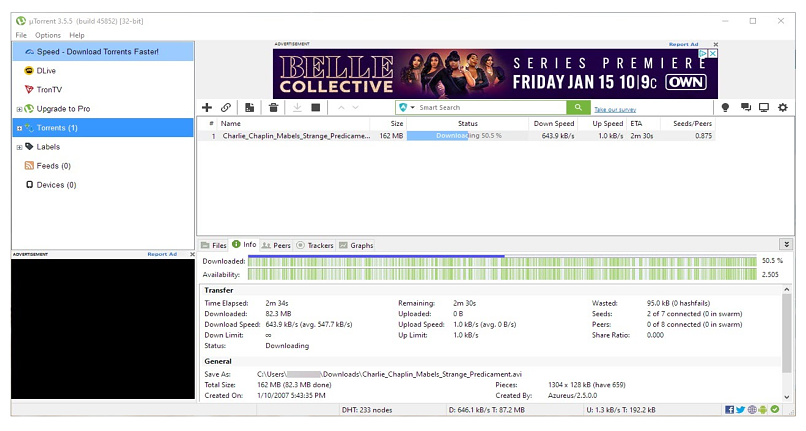The width and height of the screenshot is (806, 431).
Task: Switch to the Trackers tab
Action: point(315,245)
